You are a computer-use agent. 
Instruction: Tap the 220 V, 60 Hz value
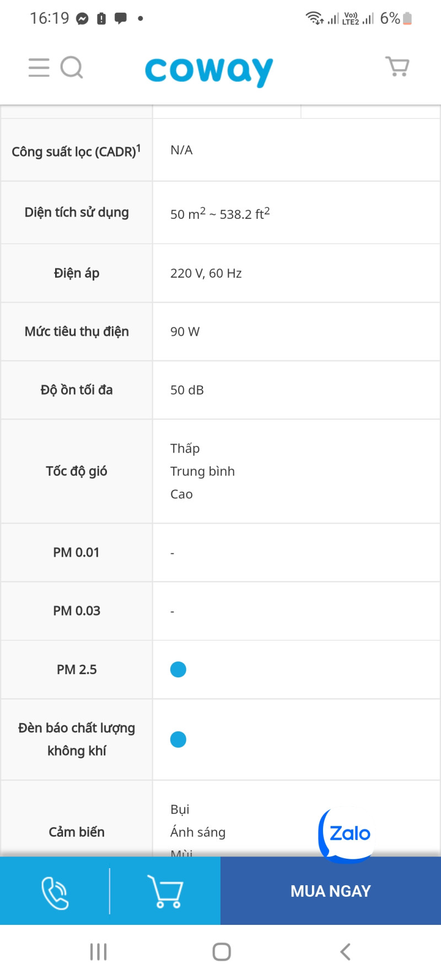pos(206,273)
